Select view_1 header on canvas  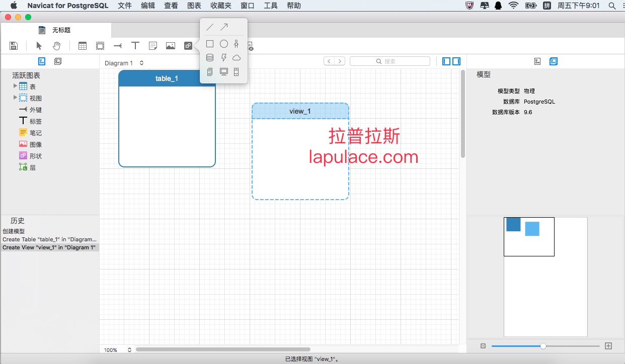point(300,111)
